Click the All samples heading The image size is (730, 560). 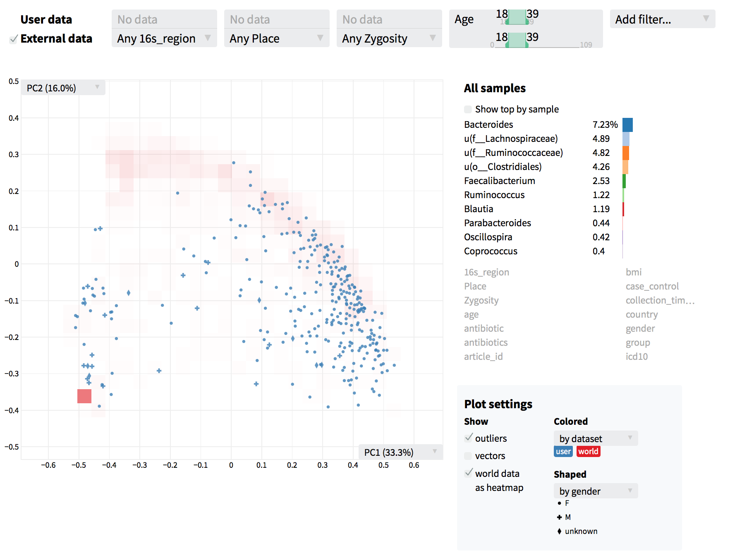click(495, 88)
